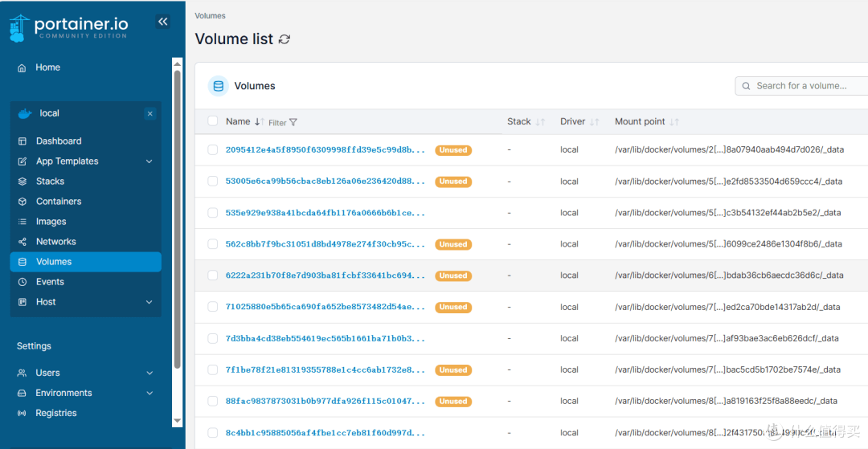
Task: Sort volumes by the Stack column arrows
Action: [x=541, y=121]
